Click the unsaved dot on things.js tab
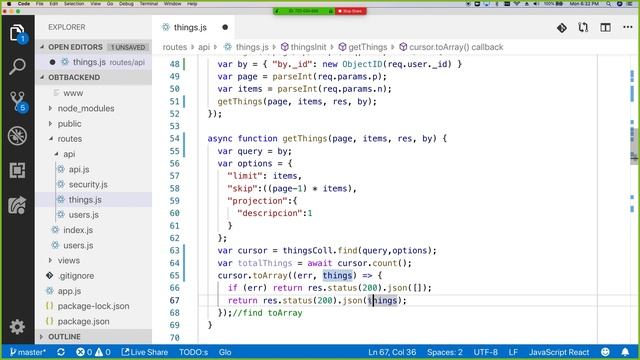 click(225, 27)
